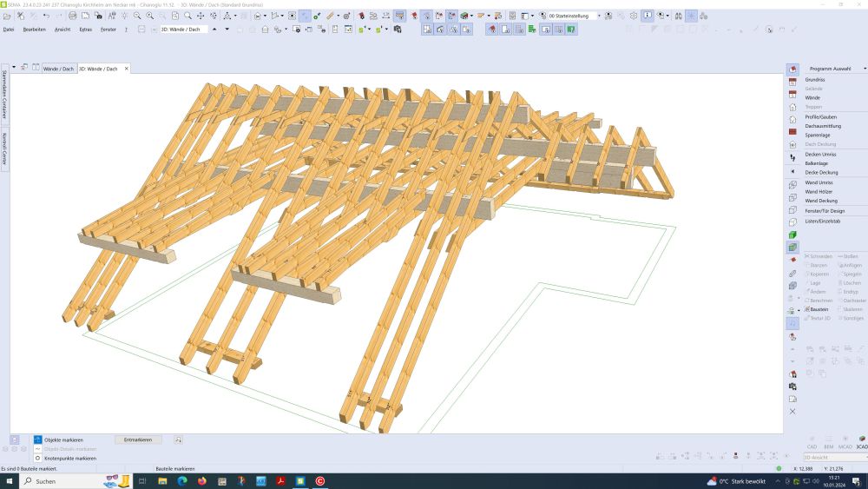Click the undo arrow icon
868x489 pixels.
tap(46, 16)
